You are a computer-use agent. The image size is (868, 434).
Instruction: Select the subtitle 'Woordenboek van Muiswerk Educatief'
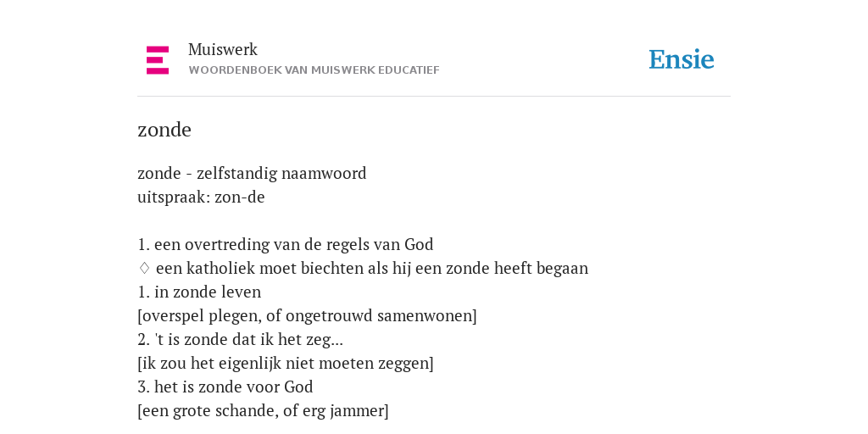click(314, 70)
